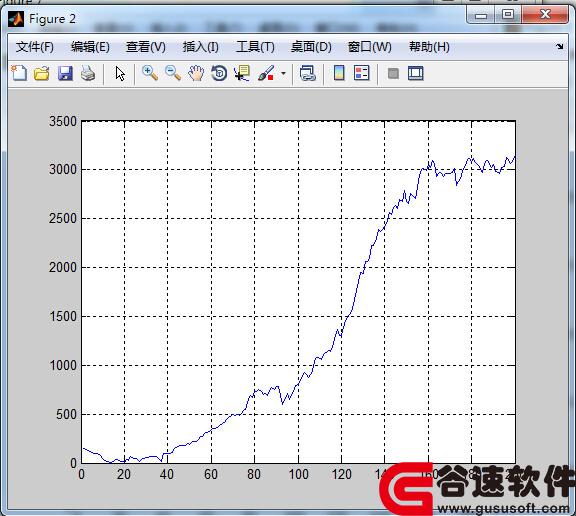576x516 pixels.
Task: Select the Pan hand tool
Action: coord(196,73)
